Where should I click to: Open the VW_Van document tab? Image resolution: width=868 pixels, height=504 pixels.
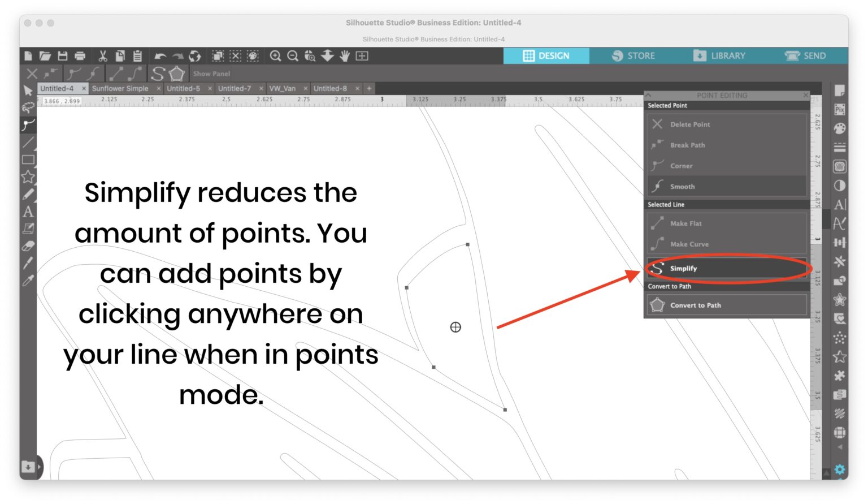[284, 88]
